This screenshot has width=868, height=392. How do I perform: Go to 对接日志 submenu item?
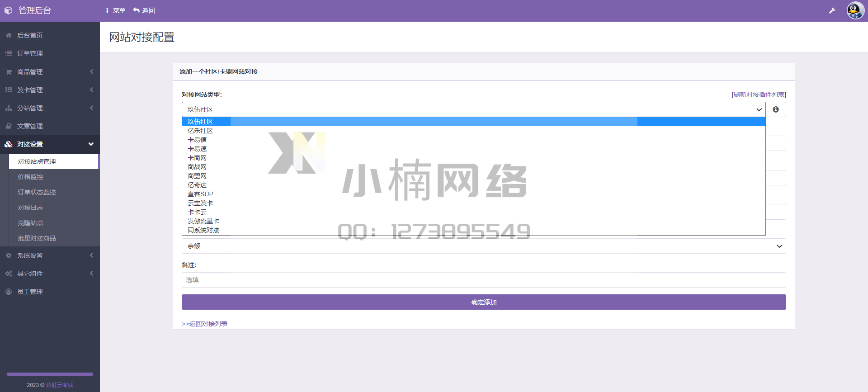[x=54, y=208]
